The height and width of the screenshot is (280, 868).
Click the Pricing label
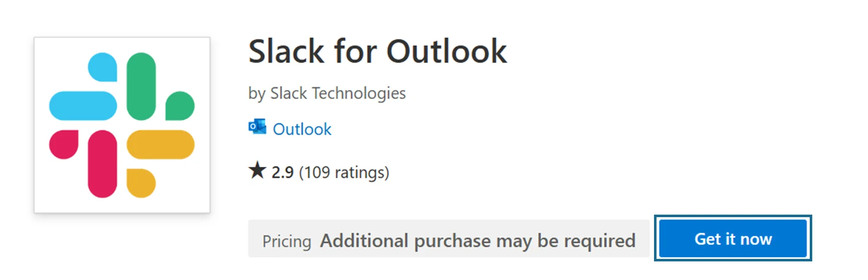(287, 241)
